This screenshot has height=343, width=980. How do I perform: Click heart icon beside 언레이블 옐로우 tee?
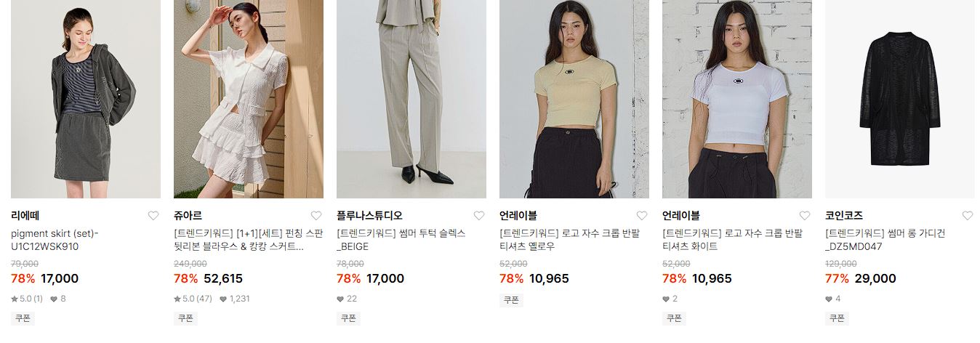(641, 216)
